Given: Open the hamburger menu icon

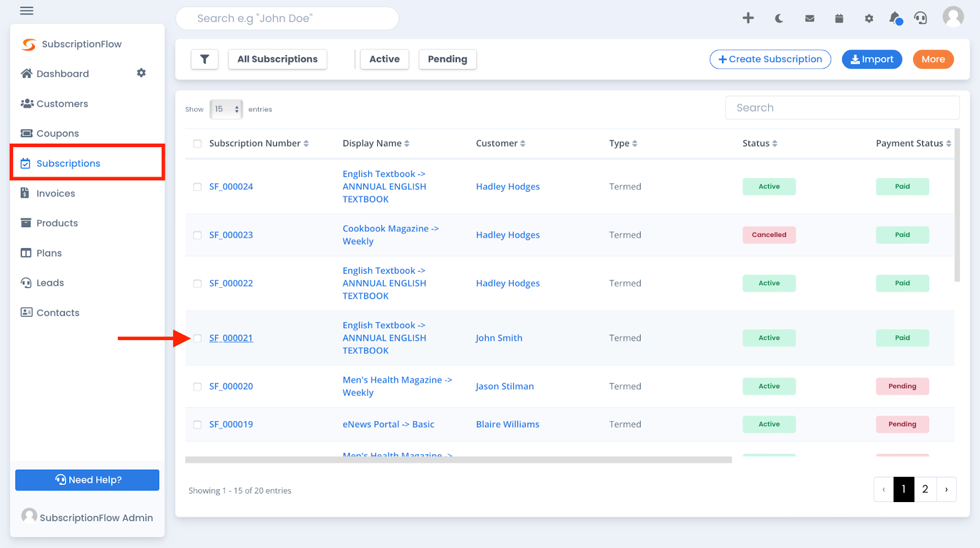Looking at the screenshot, I should (x=26, y=10).
